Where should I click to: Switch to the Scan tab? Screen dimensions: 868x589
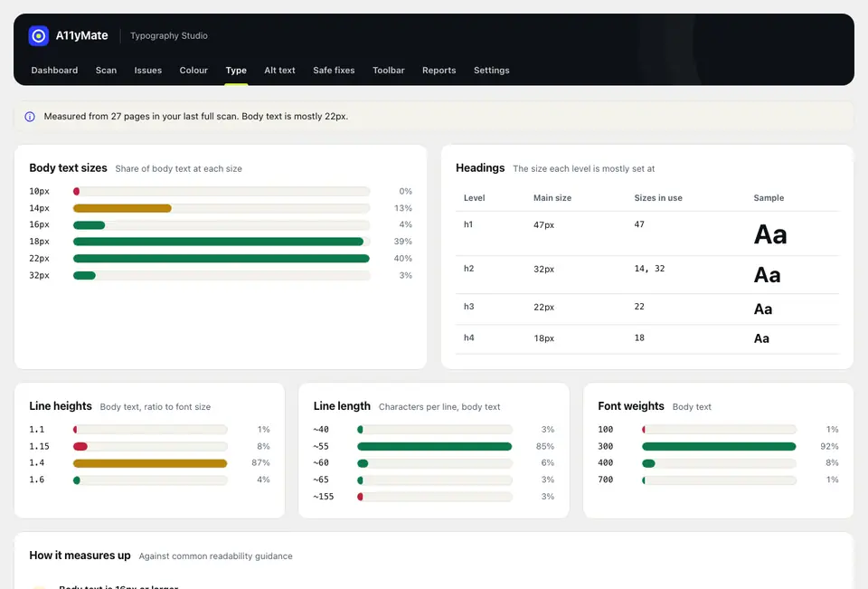pos(106,71)
